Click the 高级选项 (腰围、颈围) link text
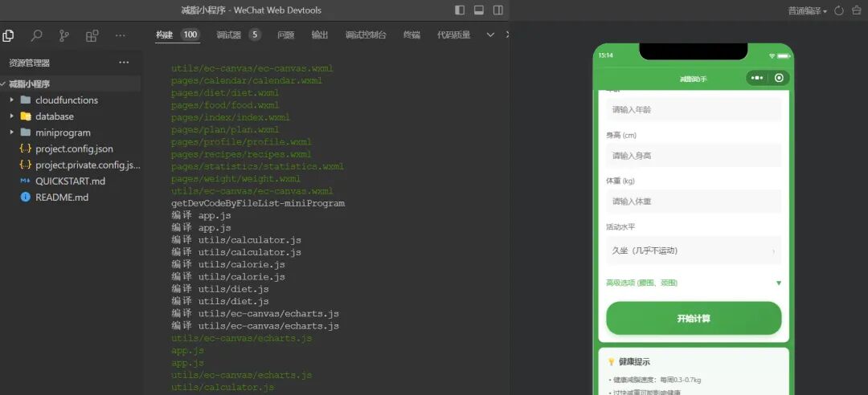Screen dimensions: 868x395 click(641, 283)
